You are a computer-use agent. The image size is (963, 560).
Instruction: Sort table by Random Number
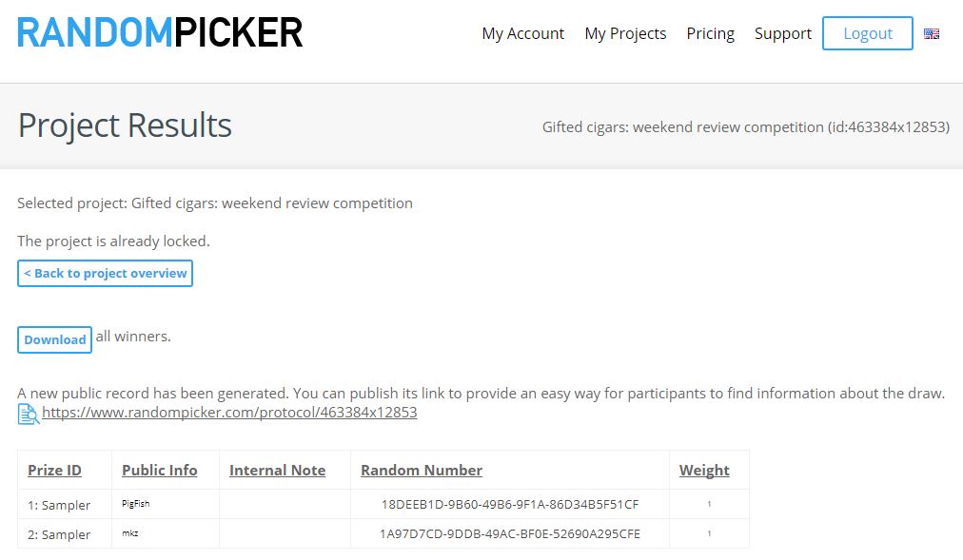pyautogui.click(x=422, y=471)
